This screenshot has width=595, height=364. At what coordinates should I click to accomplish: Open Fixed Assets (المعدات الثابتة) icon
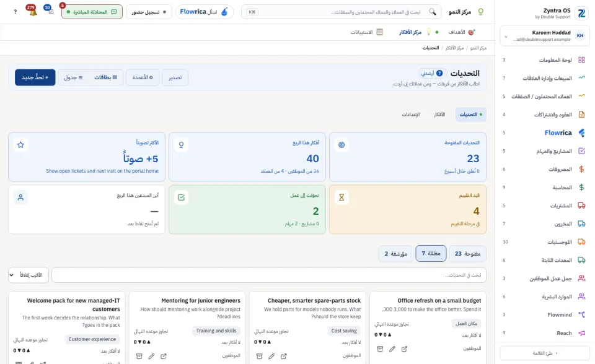[581, 260]
